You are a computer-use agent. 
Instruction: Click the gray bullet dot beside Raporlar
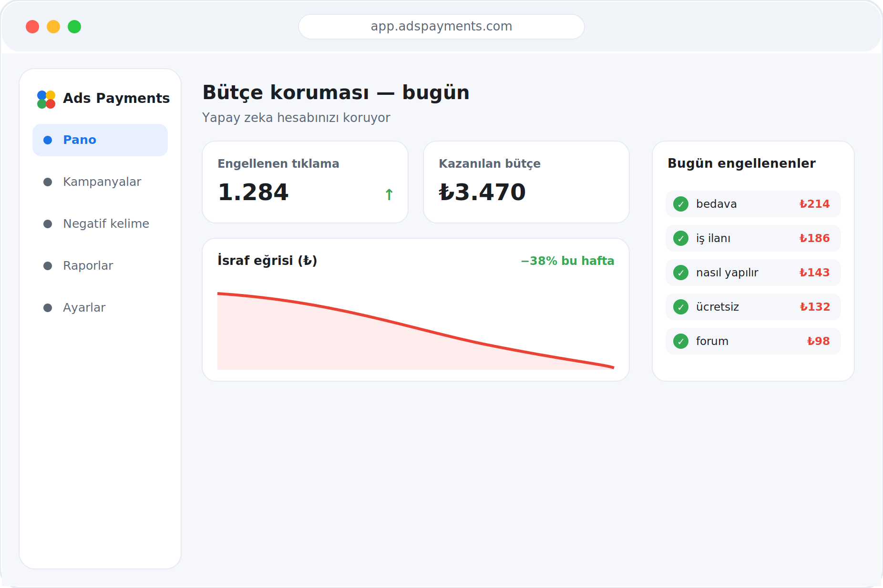coord(48,266)
